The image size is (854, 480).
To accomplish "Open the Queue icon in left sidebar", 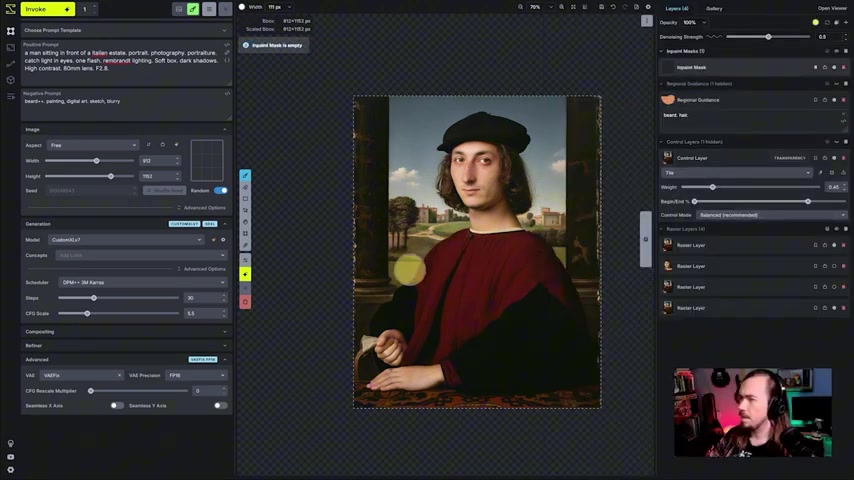I will [x=10, y=96].
